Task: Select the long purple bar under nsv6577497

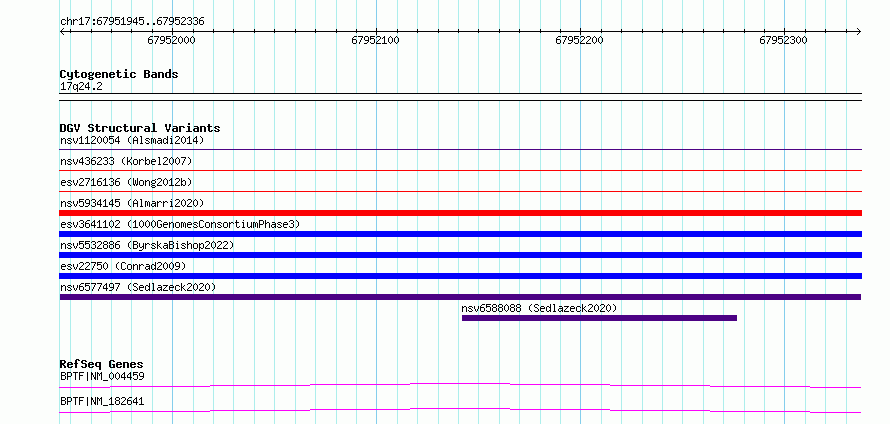Action: (460, 297)
